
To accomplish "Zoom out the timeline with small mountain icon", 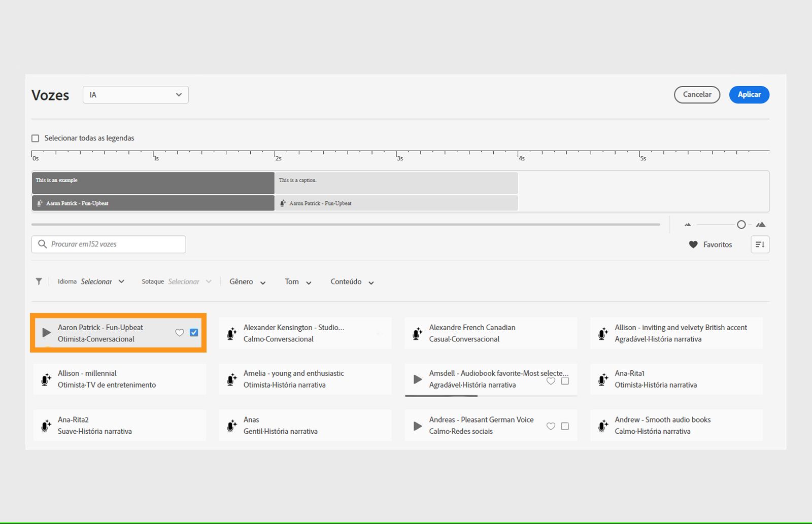I will point(688,224).
